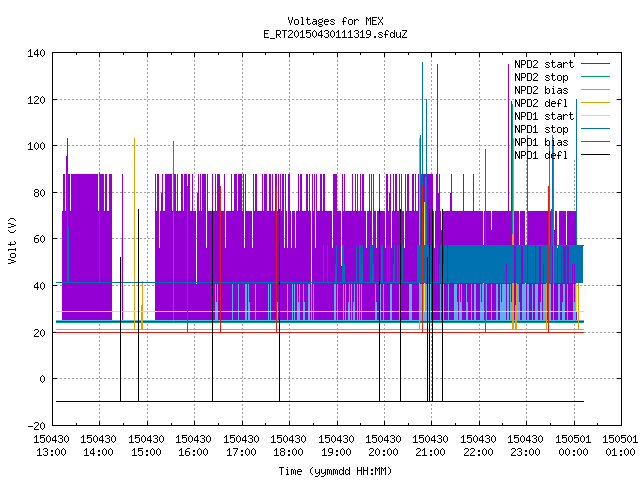The width and height of the screenshot is (640, 480).
Task: Click the yellow NPD1 start legend line sample
Action: click(x=595, y=116)
